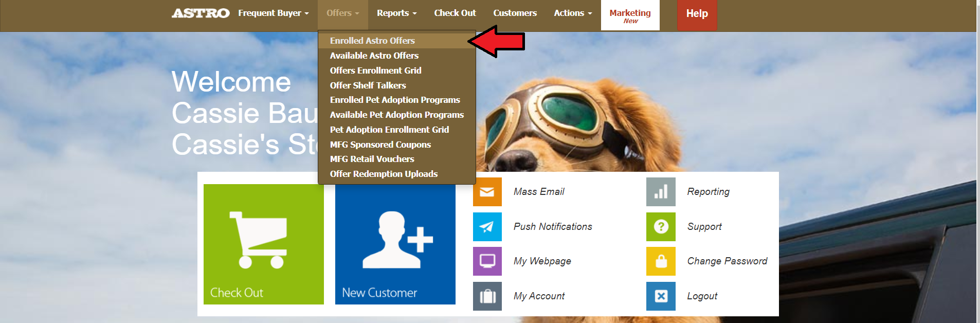The width and height of the screenshot is (980, 323).
Task: Click the ASTRO logo in navbar
Action: 201,13
